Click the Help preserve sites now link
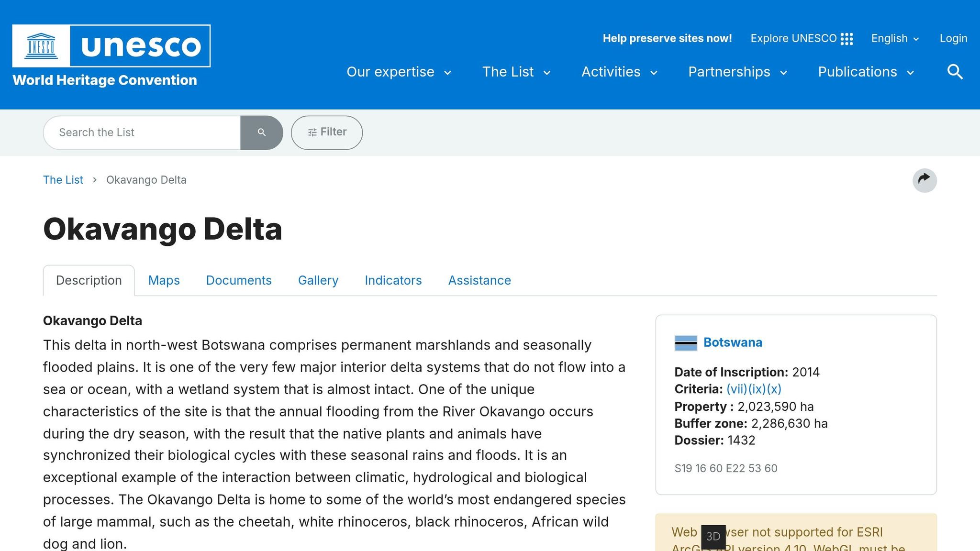 click(x=667, y=38)
